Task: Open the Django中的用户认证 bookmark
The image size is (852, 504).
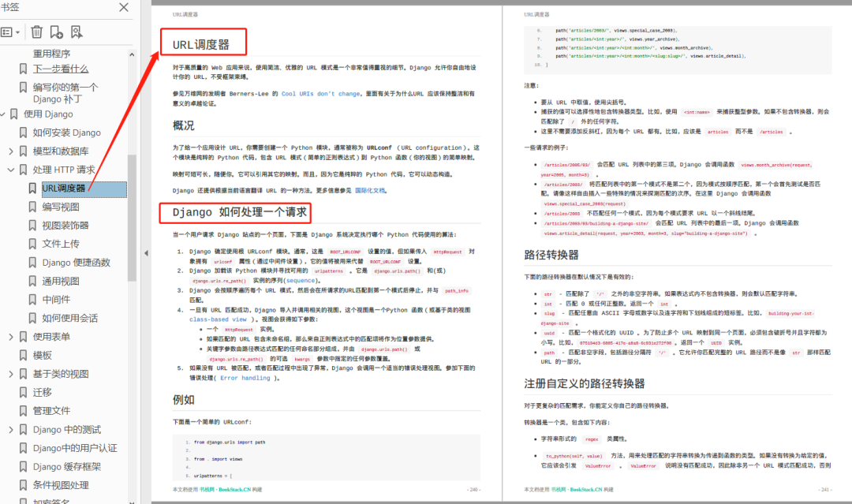Action: tap(75, 448)
